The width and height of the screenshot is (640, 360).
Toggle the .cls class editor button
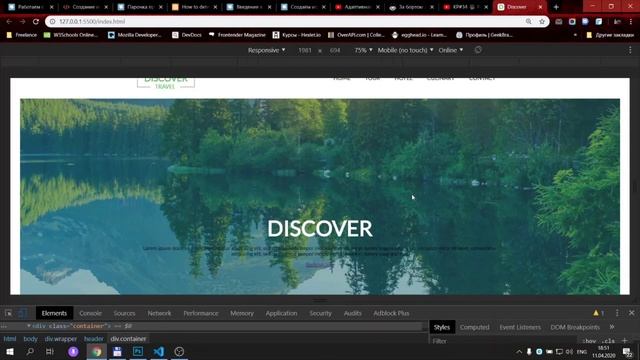(x=608, y=341)
